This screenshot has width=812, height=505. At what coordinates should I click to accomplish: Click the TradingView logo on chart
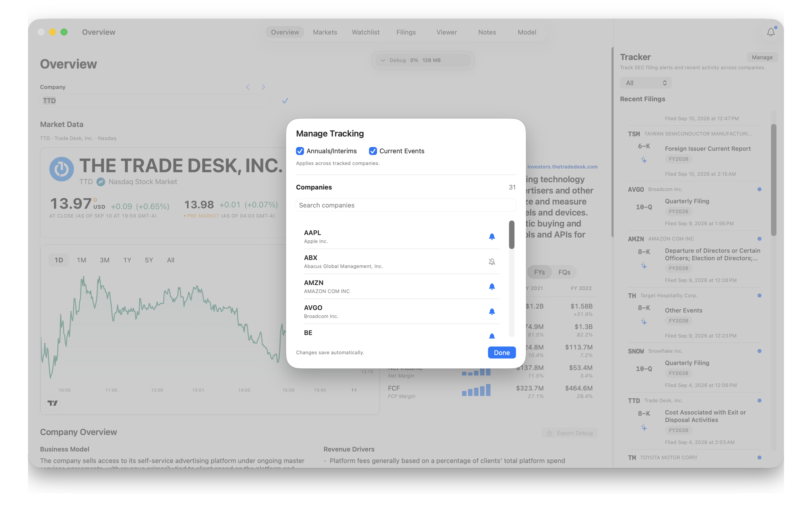tap(52, 403)
